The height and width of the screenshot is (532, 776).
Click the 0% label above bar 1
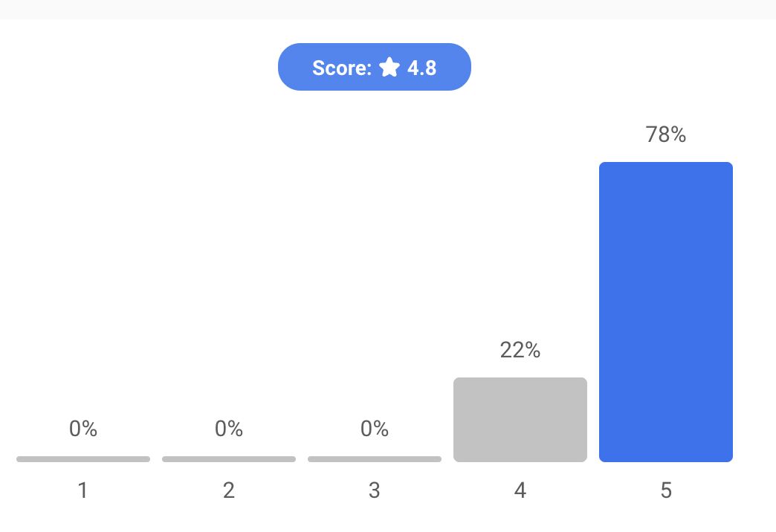pos(83,429)
